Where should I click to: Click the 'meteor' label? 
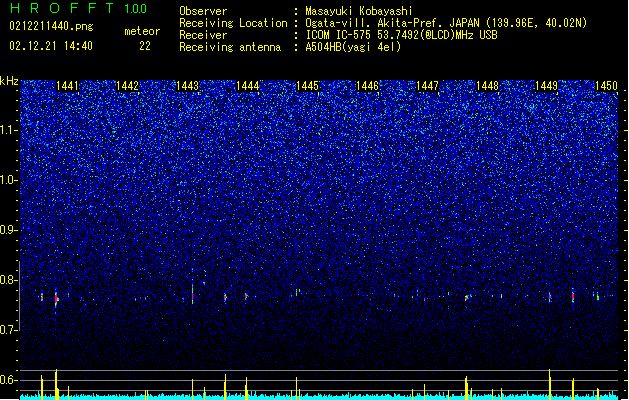tap(142, 31)
